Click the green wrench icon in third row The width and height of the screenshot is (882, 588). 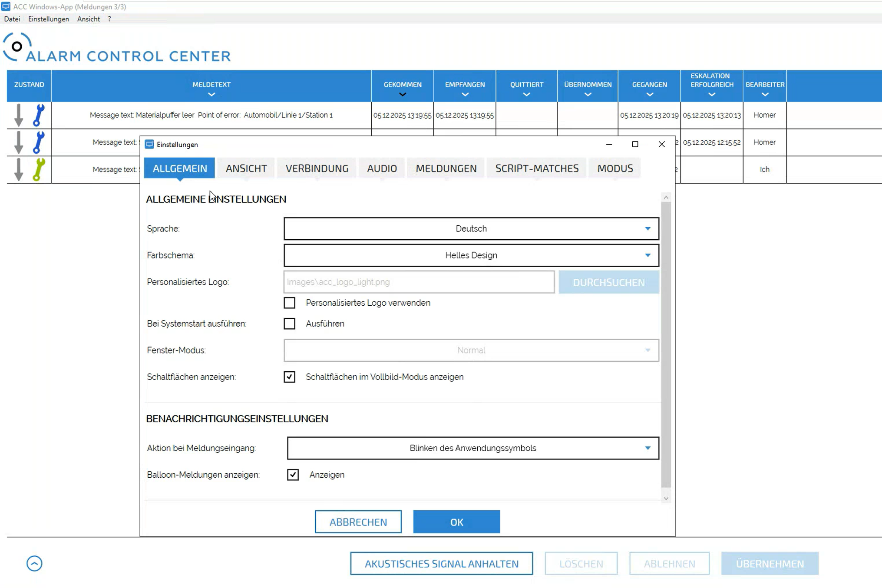click(x=39, y=169)
